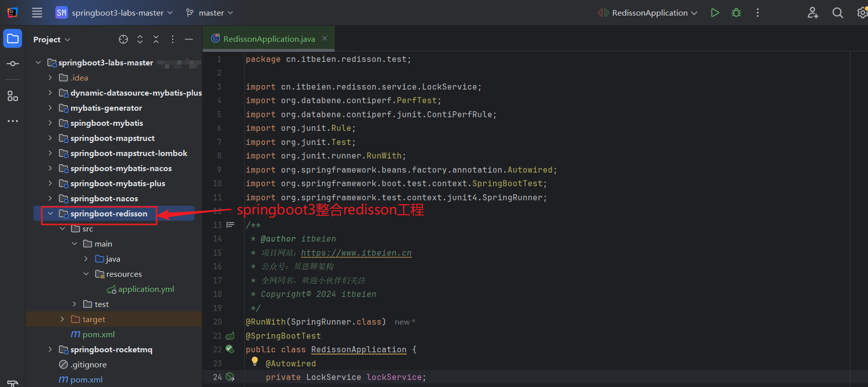Open springboot-redisson pom.xml file

click(x=98, y=334)
